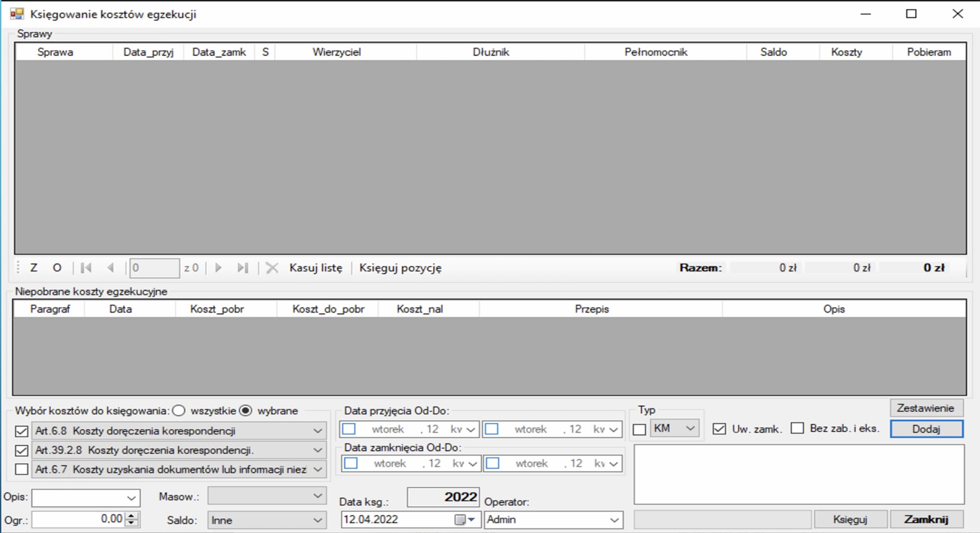Go to first record in navigator

click(x=86, y=268)
